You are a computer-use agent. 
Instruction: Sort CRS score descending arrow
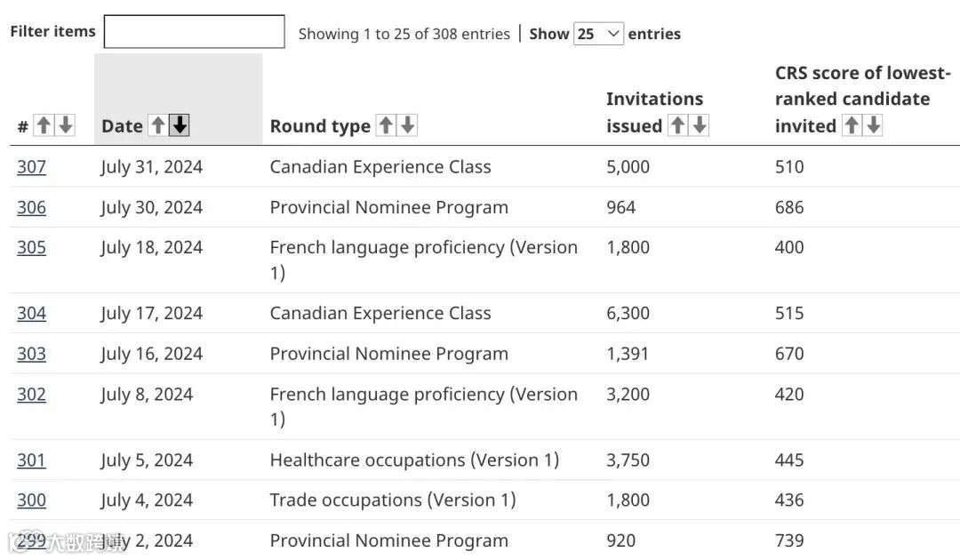click(873, 125)
